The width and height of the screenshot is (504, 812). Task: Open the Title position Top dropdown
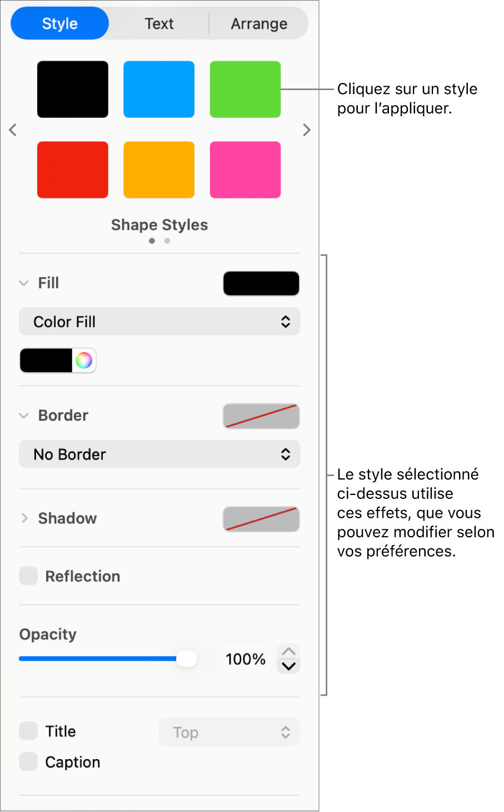(x=229, y=732)
